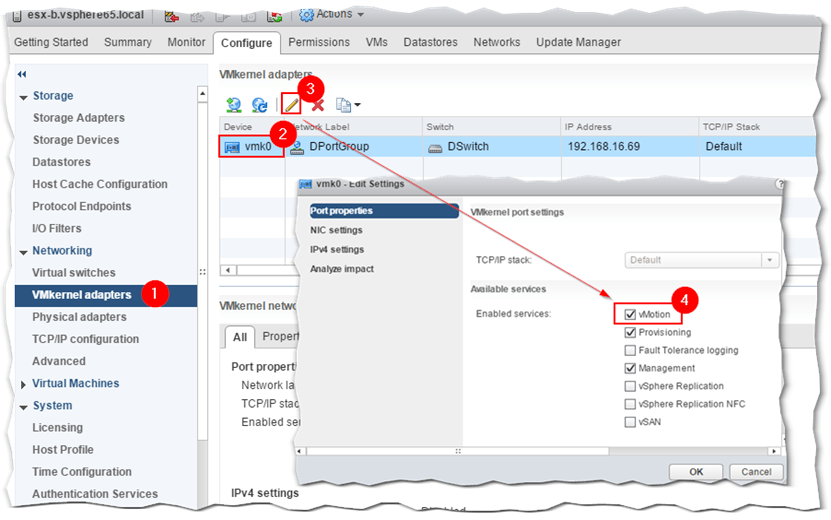Open Physical adapters in sidebar
Image resolution: width=831 pixels, height=520 pixels.
79,317
